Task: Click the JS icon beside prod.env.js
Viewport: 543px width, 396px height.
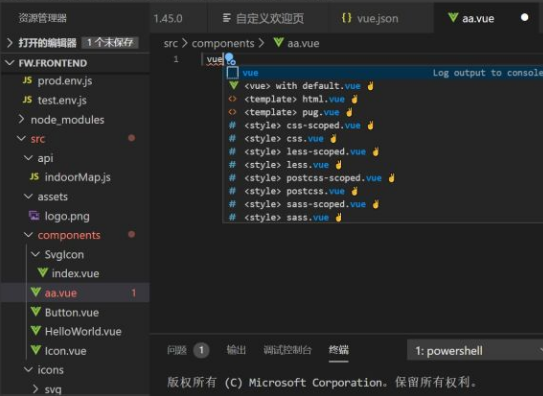Action: [27, 80]
